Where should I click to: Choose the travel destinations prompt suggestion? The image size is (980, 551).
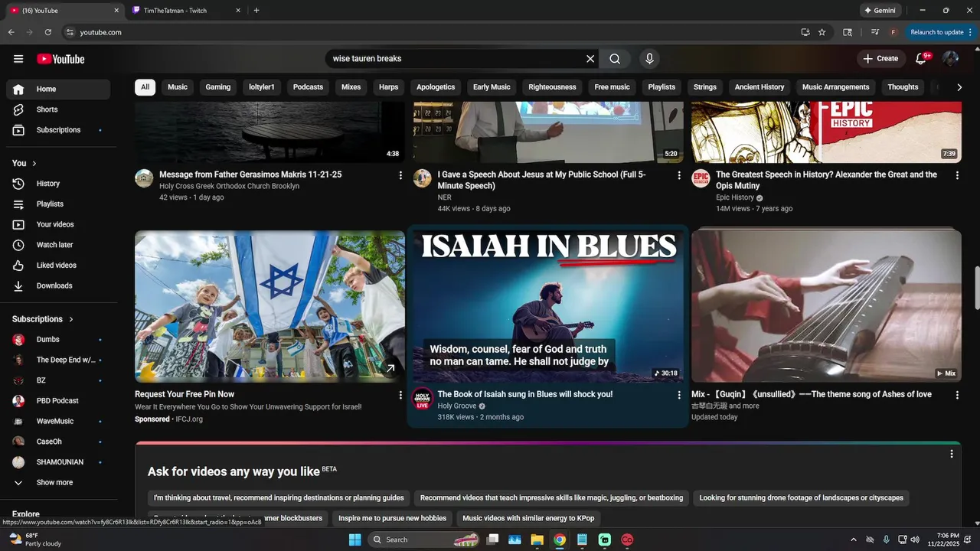pos(279,497)
